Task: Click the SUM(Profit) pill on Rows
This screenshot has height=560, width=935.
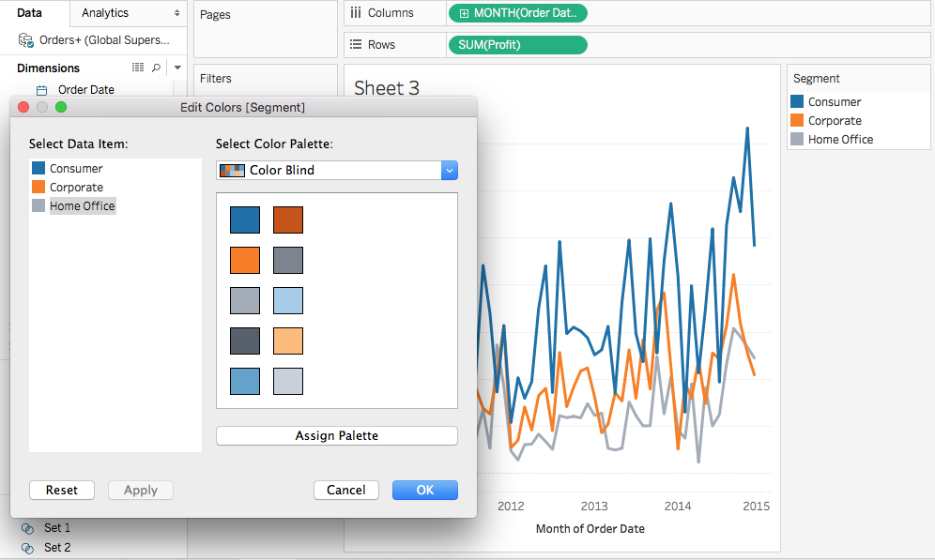Action: point(517,44)
